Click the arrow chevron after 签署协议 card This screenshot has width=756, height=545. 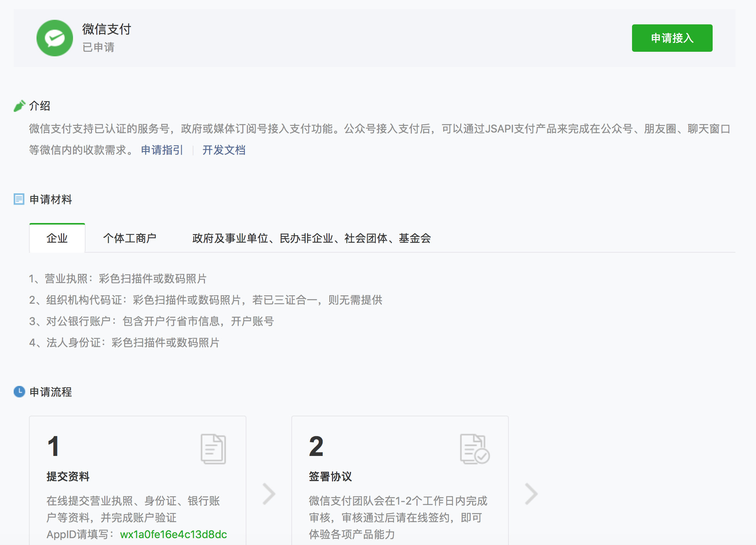pyautogui.click(x=531, y=494)
